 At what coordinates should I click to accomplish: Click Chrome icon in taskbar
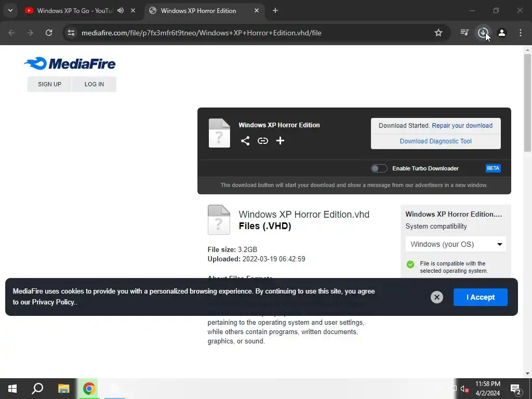(89, 389)
